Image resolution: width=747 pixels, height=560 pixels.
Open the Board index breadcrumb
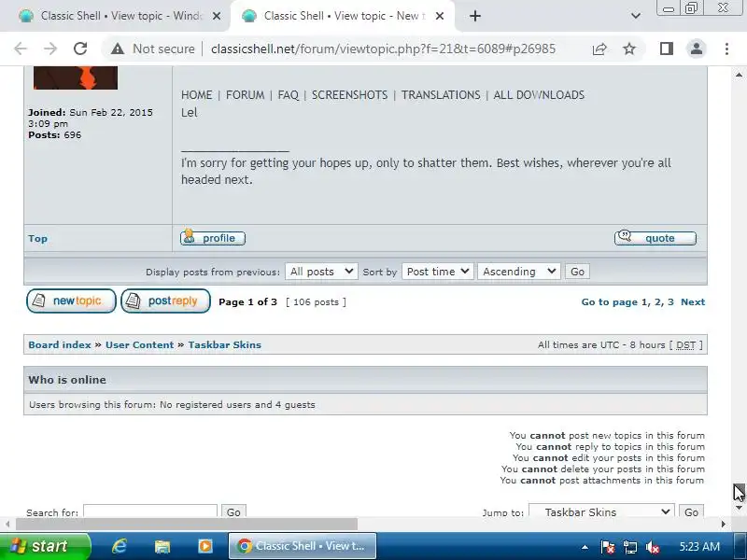point(60,344)
